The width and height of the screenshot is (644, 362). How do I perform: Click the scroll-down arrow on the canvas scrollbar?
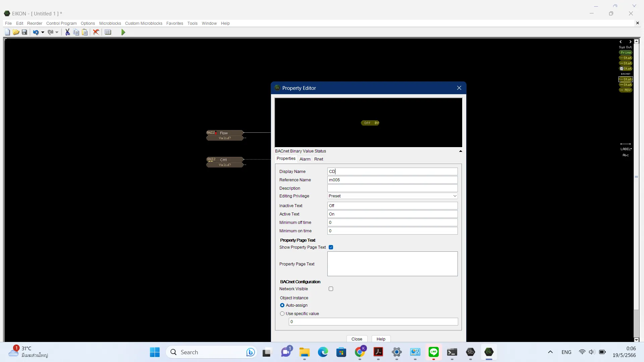point(636,340)
